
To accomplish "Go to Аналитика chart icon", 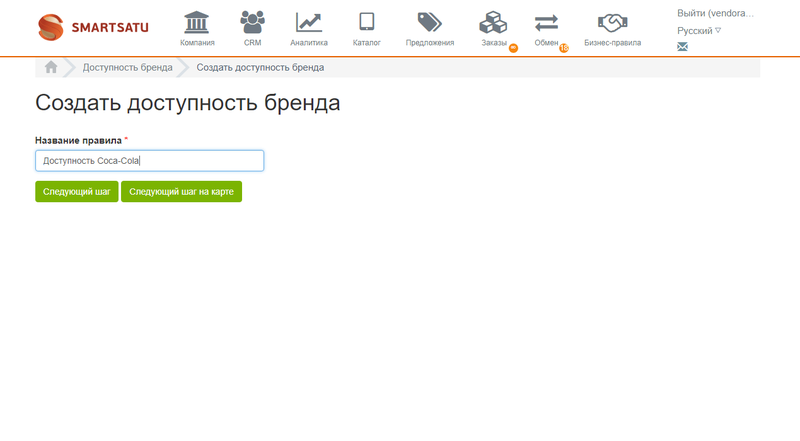I will click(309, 22).
